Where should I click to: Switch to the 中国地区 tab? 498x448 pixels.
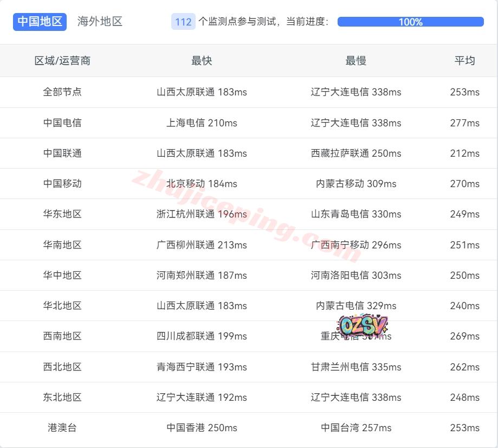(x=40, y=22)
